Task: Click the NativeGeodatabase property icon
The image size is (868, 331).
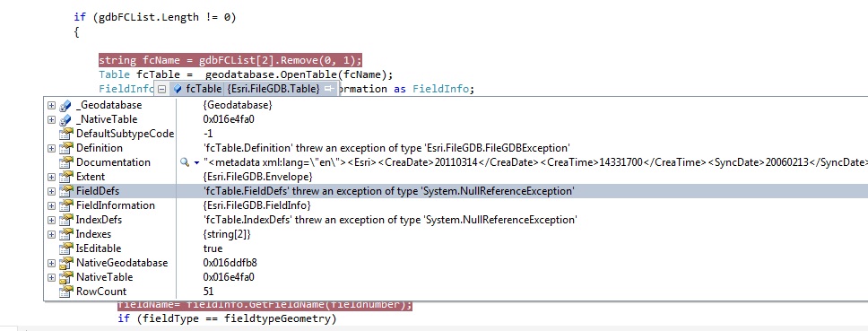Action: (x=66, y=263)
